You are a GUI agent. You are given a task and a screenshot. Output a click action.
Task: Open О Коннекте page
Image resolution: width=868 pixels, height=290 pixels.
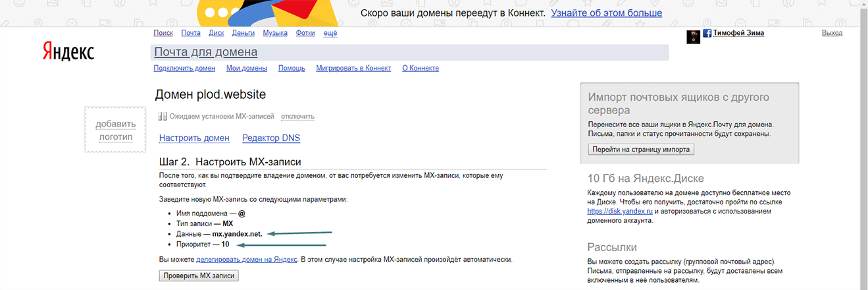click(421, 68)
